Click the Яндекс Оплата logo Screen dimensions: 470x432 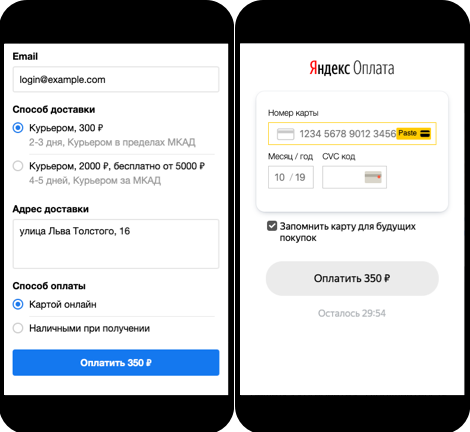pyautogui.click(x=352, y=68)
